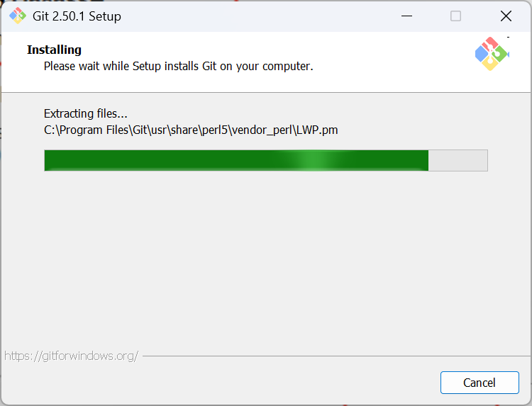The width and height of the screenshot is (532, 406).
Task: Click the 'Git 2.50.1 Setup' window title text
Action: (x=77, y=16)
